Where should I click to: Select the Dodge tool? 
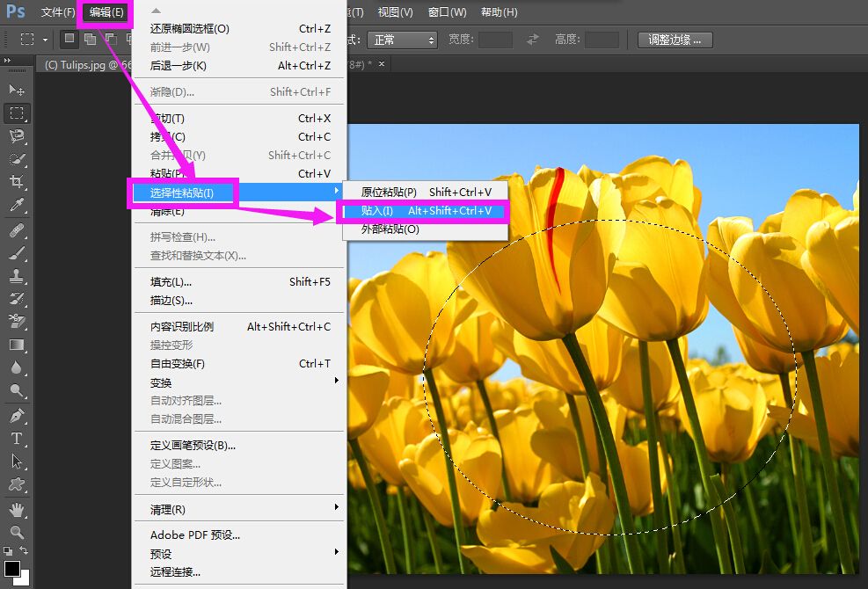point(17,391)
